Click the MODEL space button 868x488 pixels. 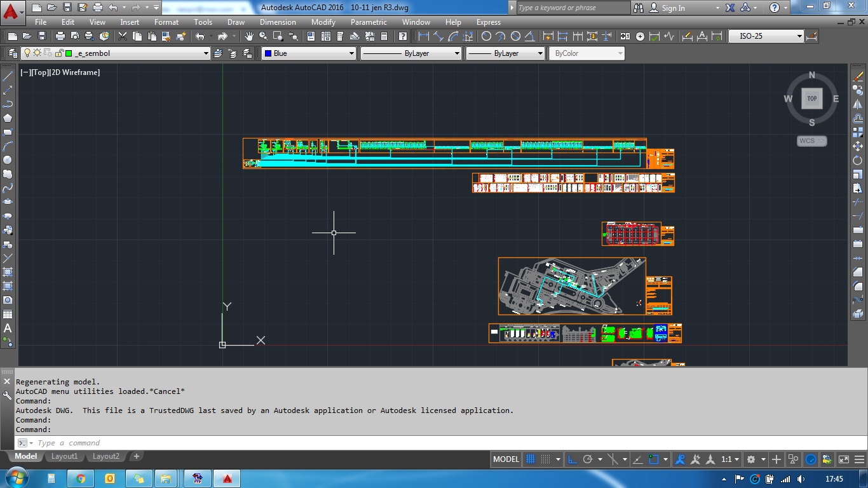pos(506,459)
